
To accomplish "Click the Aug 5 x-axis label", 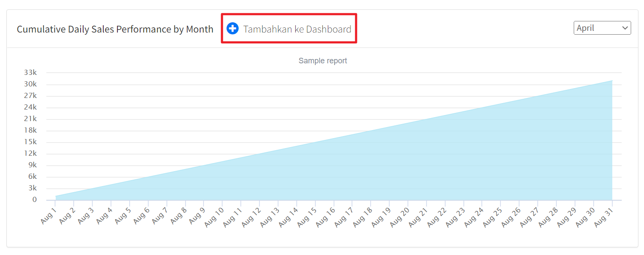I will pos(123,215).
